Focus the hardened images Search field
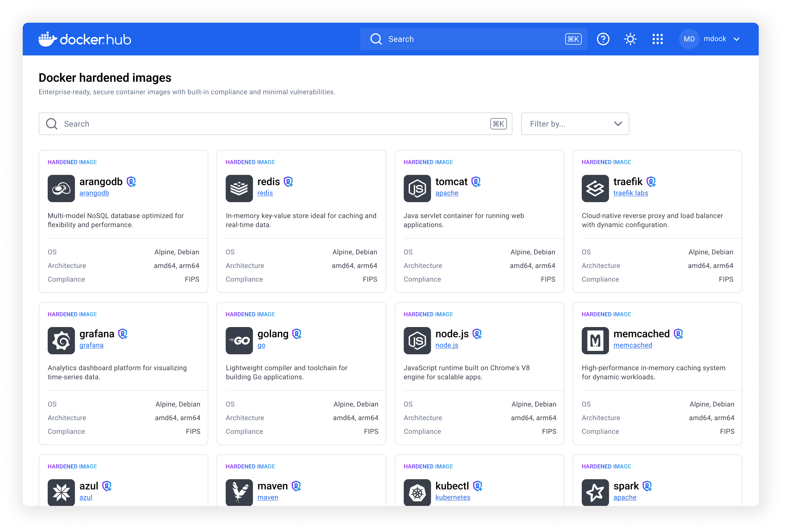 (275, 124)
